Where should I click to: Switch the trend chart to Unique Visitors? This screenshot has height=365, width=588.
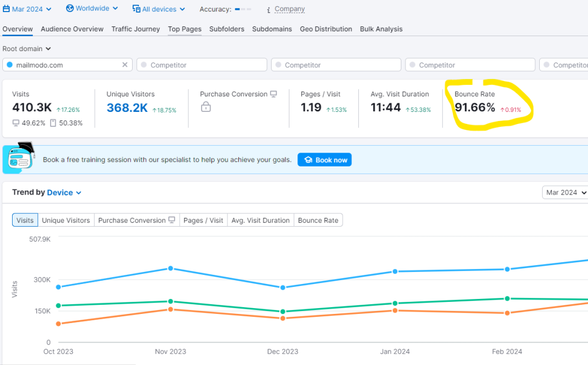pos(66,220)
